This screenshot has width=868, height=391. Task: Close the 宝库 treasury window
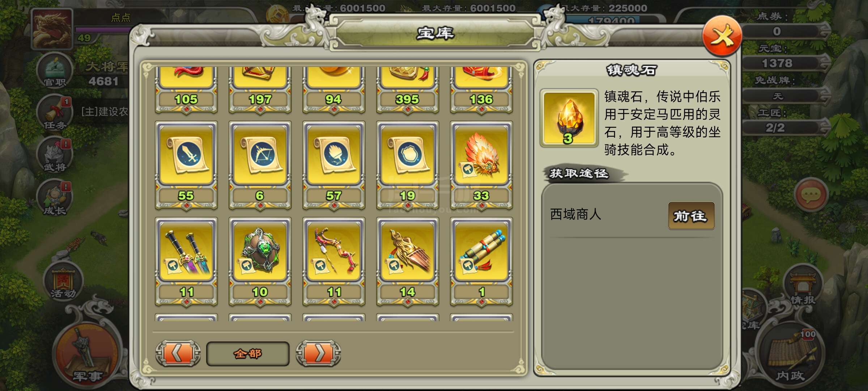722,36
